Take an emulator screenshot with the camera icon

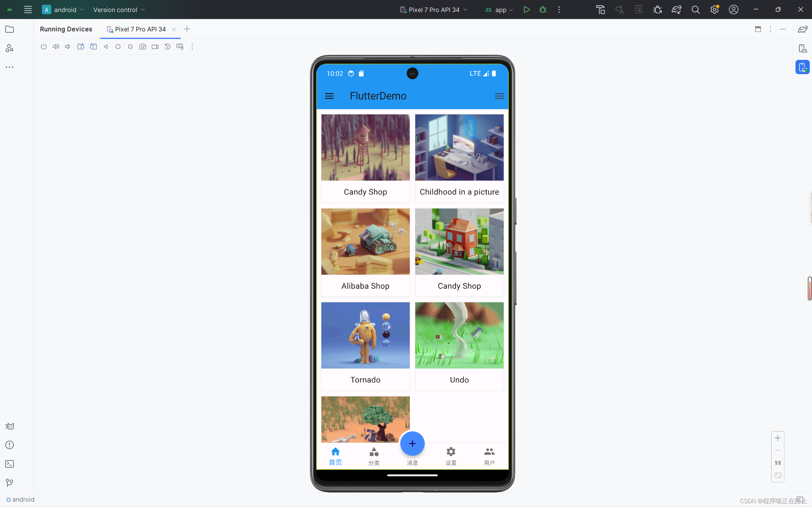click(x=143, y=47)
